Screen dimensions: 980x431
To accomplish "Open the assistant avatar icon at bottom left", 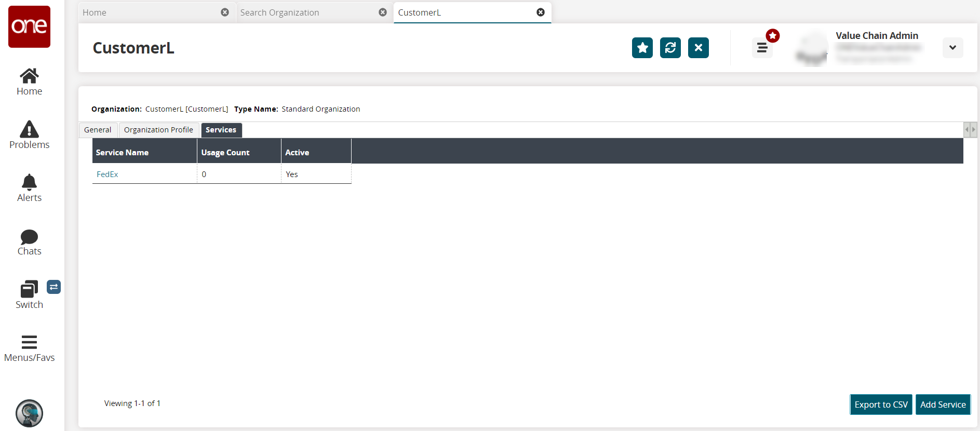I will tap(29, 413).
